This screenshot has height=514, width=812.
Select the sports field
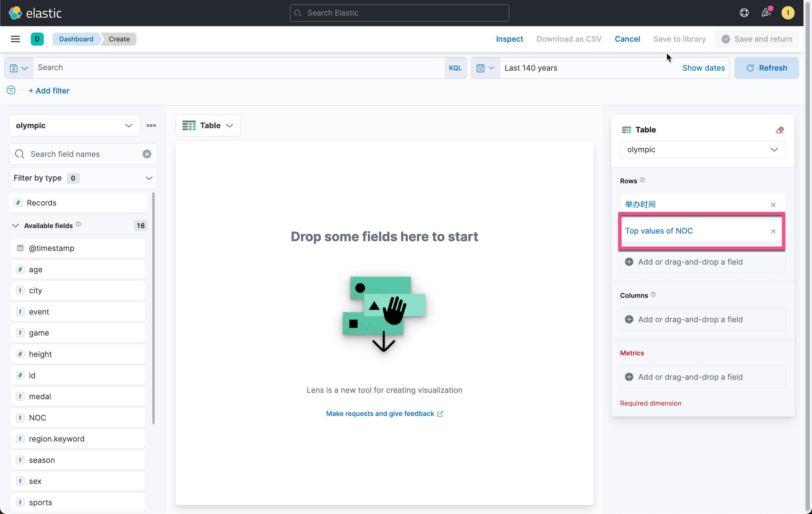pyautogui.click(x=78, y=502)
